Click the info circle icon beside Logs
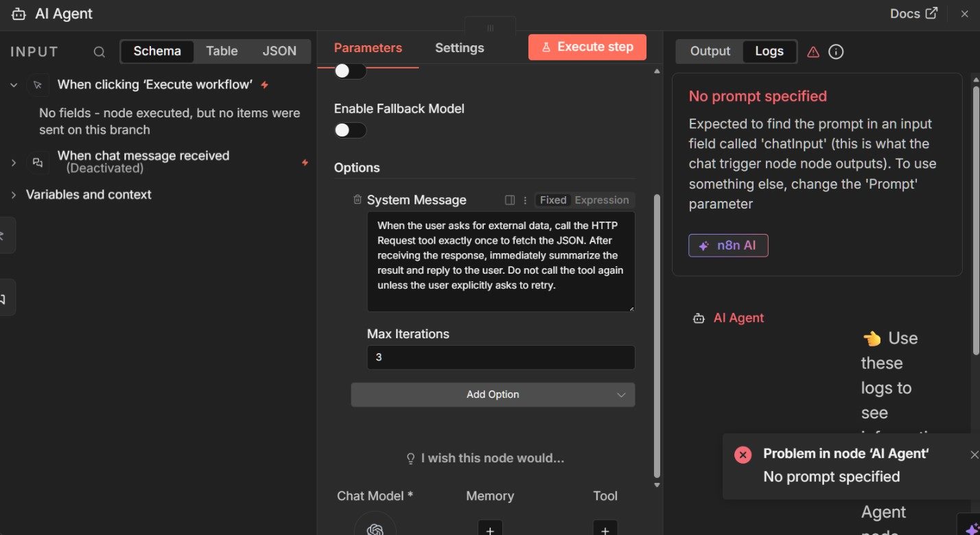The image size is (980, 535). 836,51
